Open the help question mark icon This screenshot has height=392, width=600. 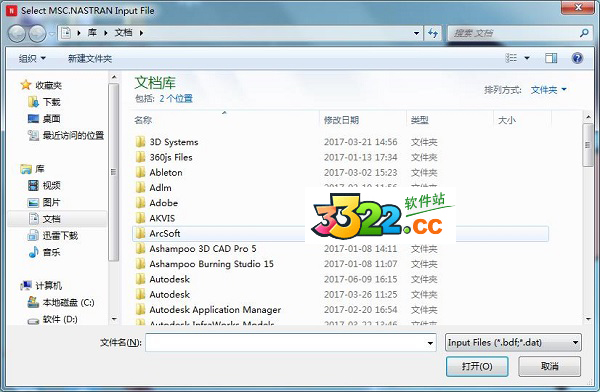pos(577,58)
